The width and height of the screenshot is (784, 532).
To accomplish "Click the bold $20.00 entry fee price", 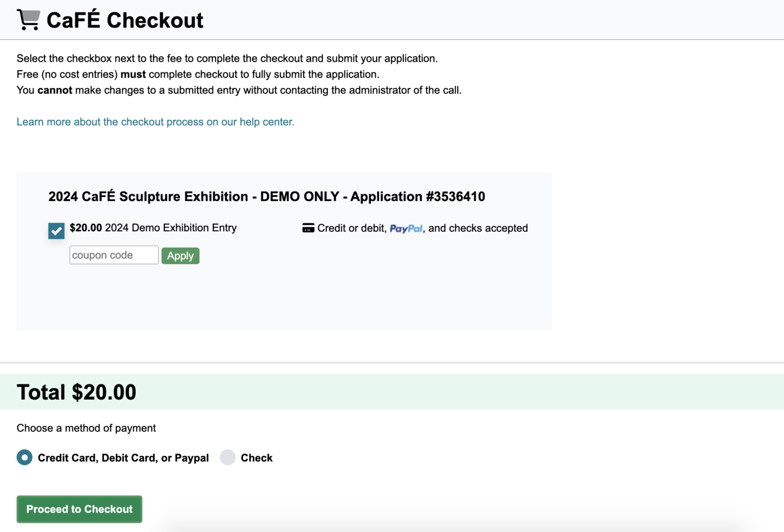I will point(86,228).
